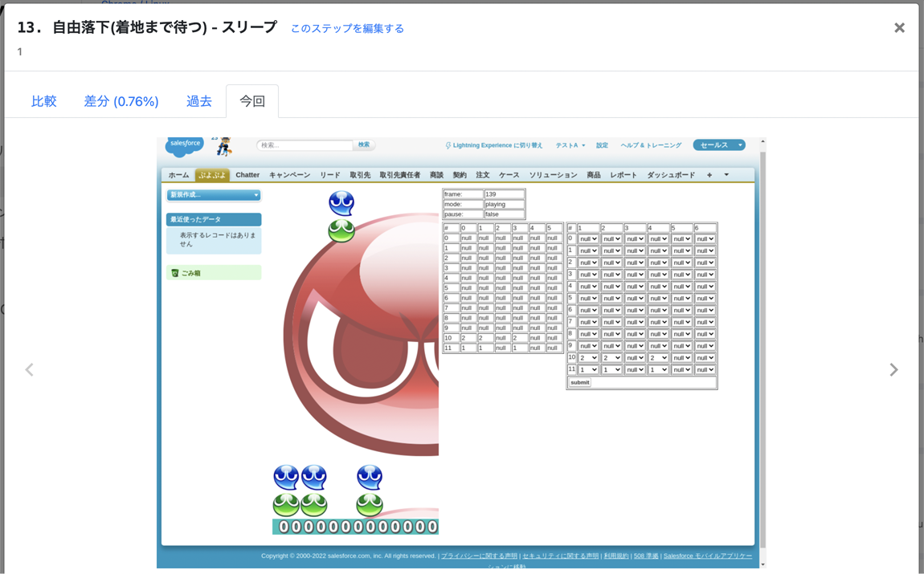The image size is (924, 574).
Task: Click the pause field showing false
Action: [504, 214]
